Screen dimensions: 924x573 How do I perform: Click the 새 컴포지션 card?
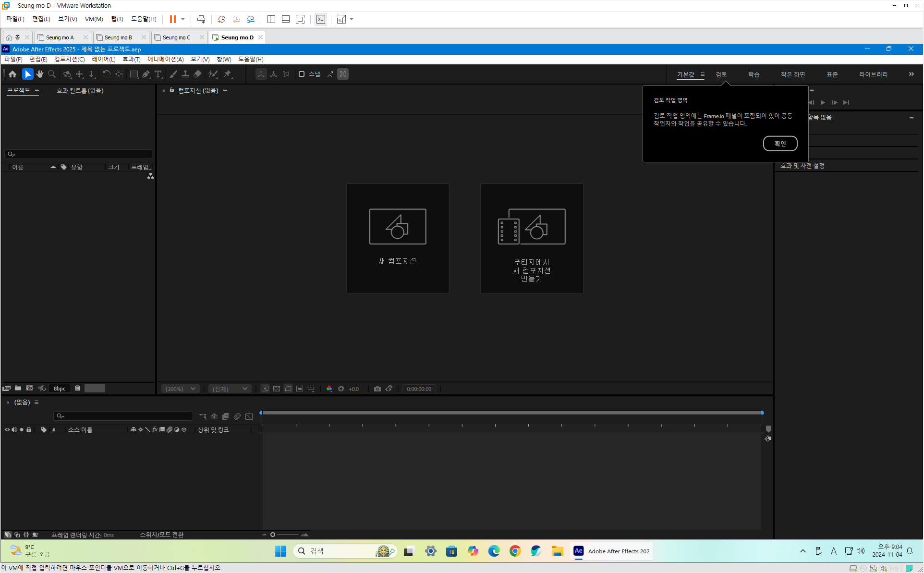[397, 238]
